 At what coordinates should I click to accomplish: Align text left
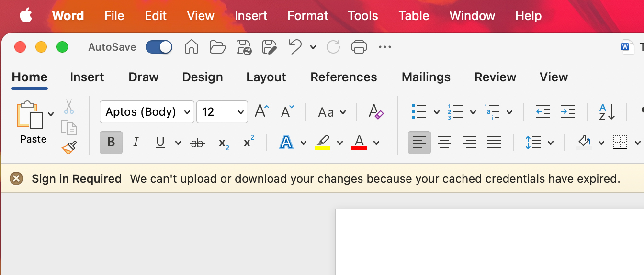pos(419,143)
